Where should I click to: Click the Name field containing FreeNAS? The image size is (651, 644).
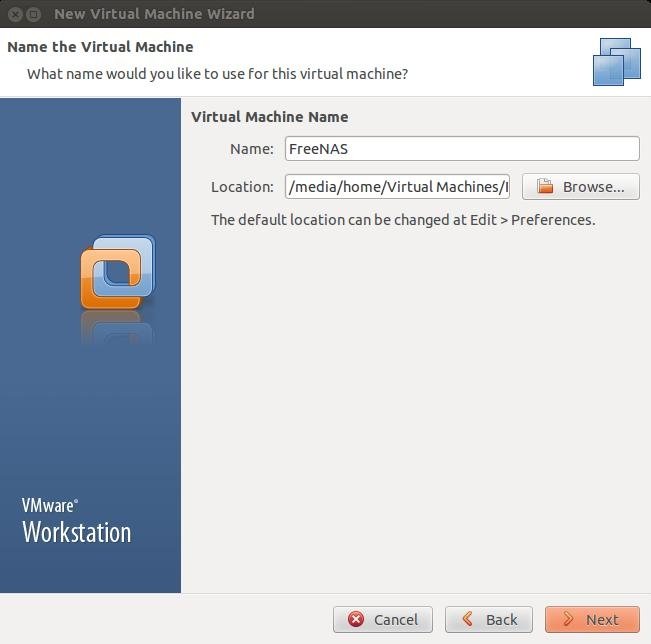pos(462,149)
